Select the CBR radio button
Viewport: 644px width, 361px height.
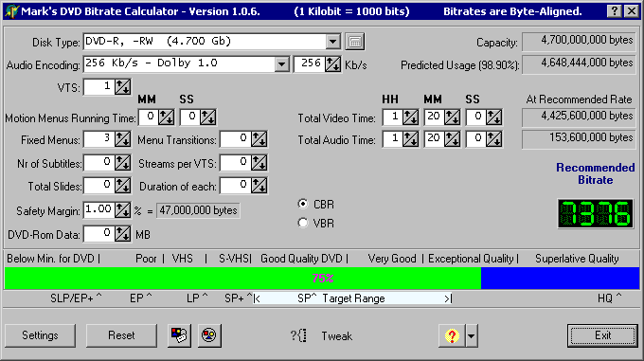303,204
